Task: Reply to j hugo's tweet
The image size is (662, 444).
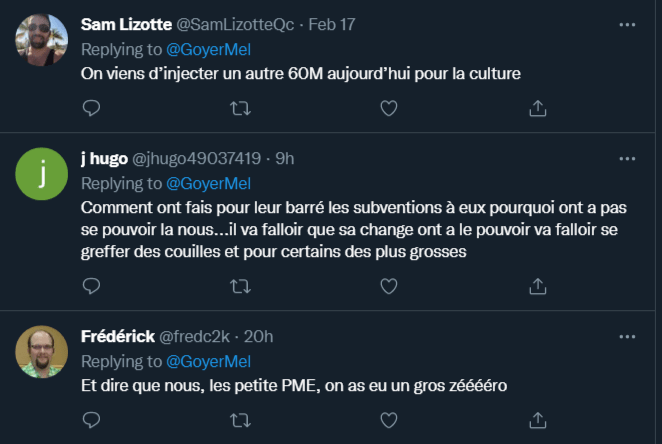Action: tap(90, 286)
